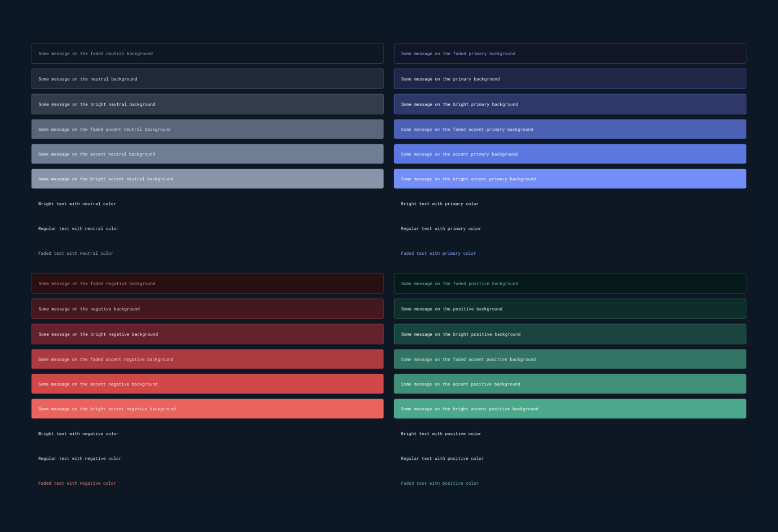The width and height of the screenshot is (778, 532).
Task: Pick the "bright accent neutral background" swatch
Action: point(207,179)
